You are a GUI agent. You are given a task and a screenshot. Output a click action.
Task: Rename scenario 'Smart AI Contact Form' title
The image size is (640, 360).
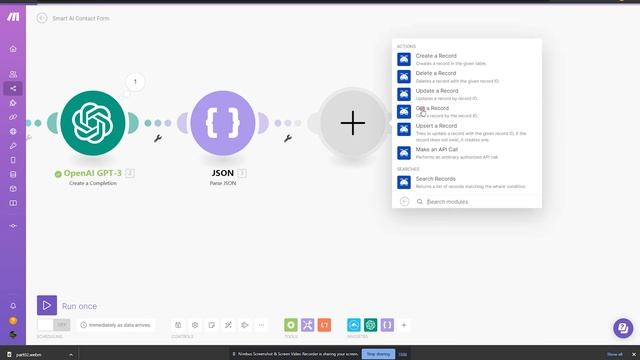click(x=81, y=18)
